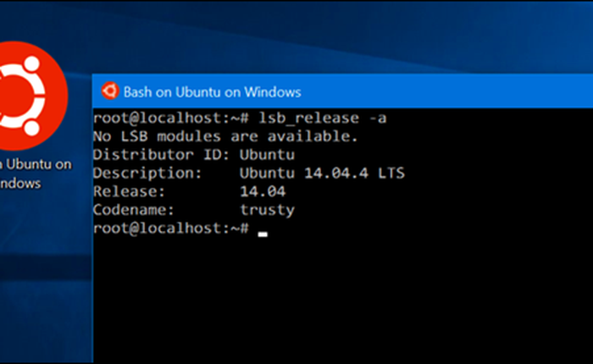Click the 'Codename:' label in the terminal
The width and height of the screenshot is (593, 364).
pyautogui.click(x=134, y=210)
